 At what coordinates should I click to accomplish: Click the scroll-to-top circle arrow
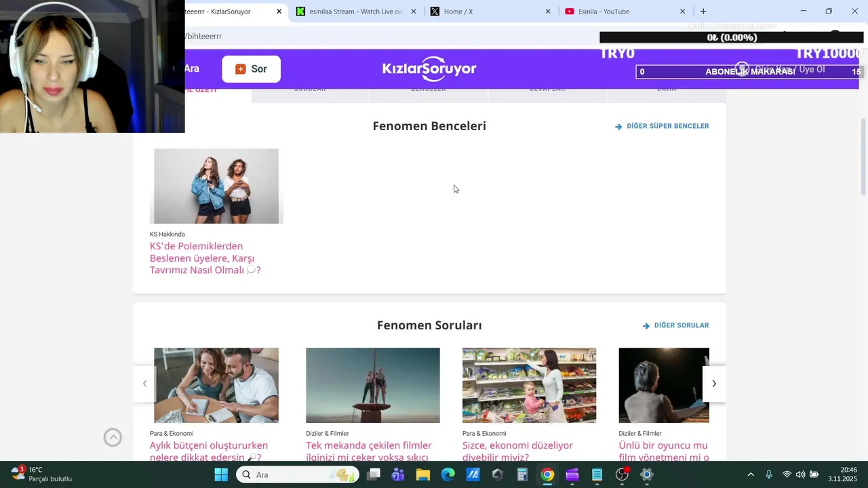[113, 438]
